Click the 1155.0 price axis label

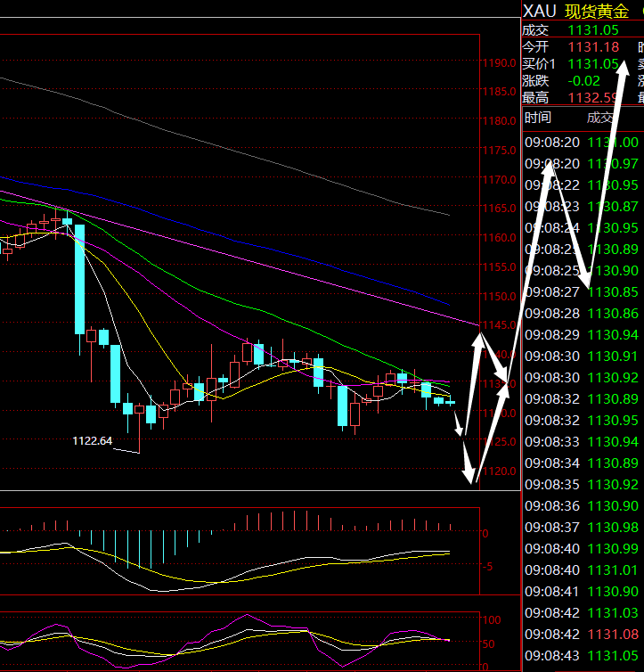point(500,266)
